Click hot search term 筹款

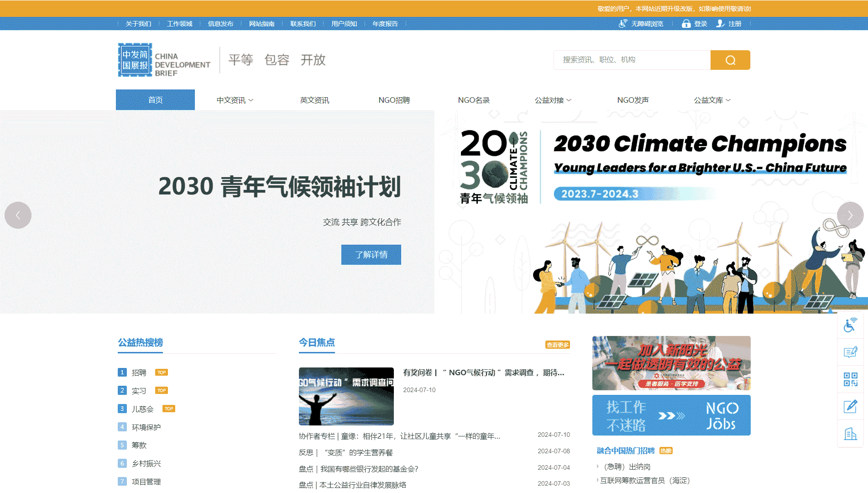tap(139, 445)
